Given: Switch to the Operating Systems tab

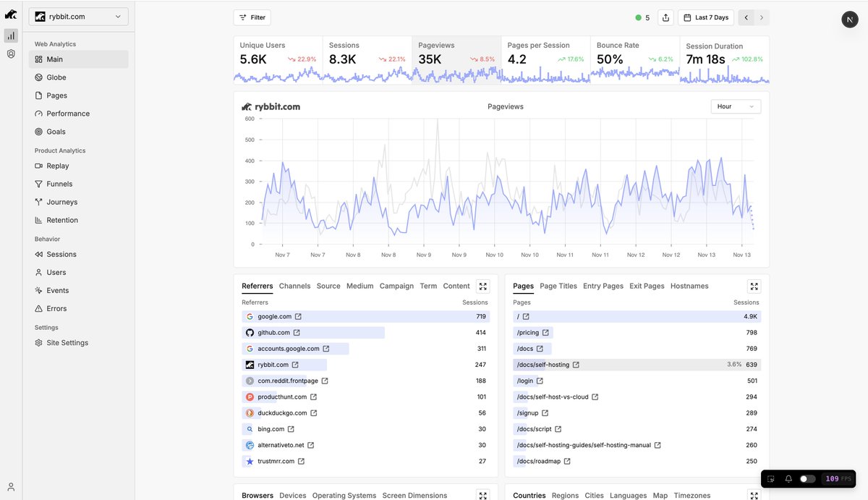Looking at the screenshot, I should tap(344, 496).
